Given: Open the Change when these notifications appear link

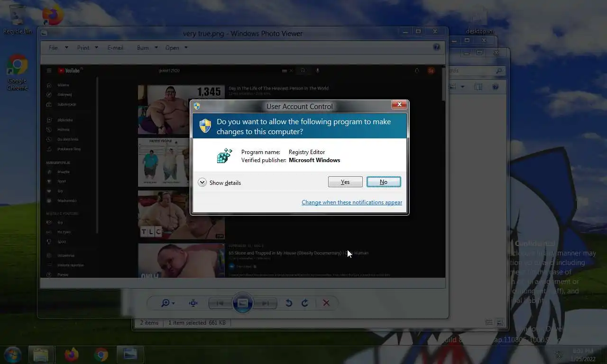Looking at the screenshot, I should (352, 202).
